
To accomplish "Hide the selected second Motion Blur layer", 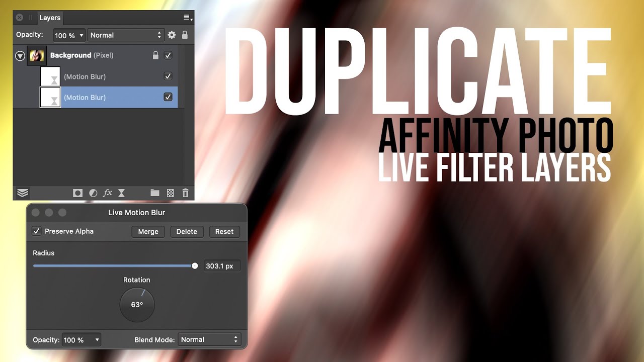I will tap(168, 97).
